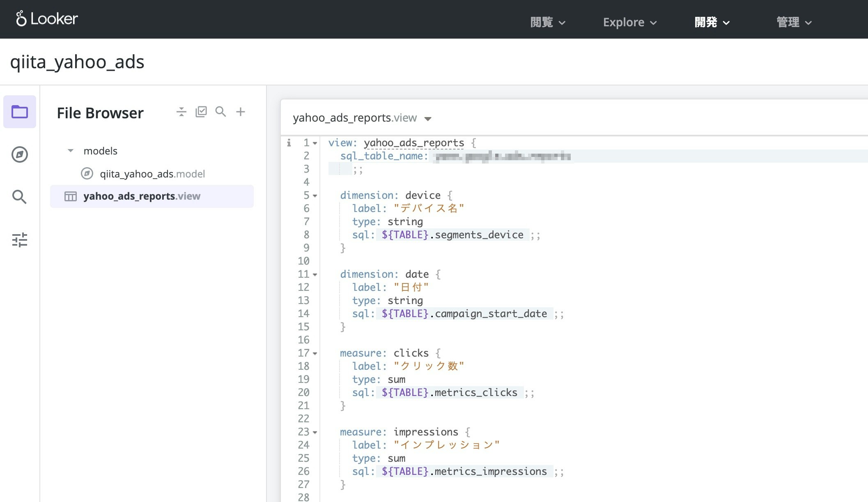This screenshot has width=868, height=502.
Task: Open qiita_yahoo_ads.model file
Action: coord(152,174)
